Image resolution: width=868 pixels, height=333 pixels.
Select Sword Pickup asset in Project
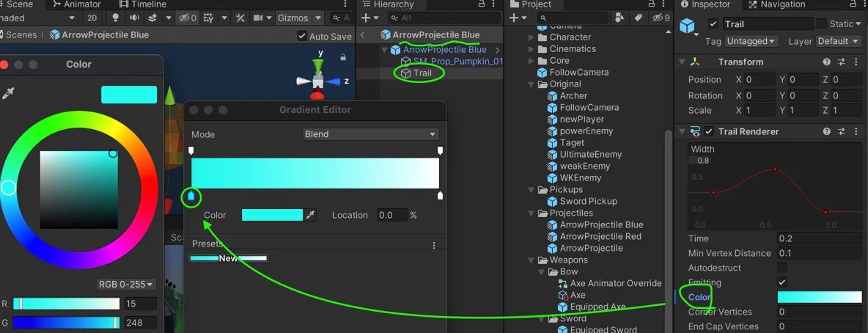coord(588,201)
